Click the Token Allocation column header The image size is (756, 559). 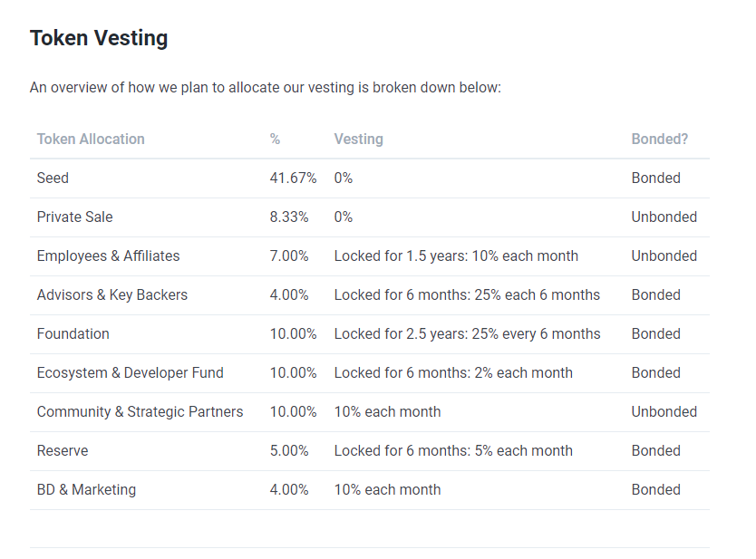tap(91, 139)
